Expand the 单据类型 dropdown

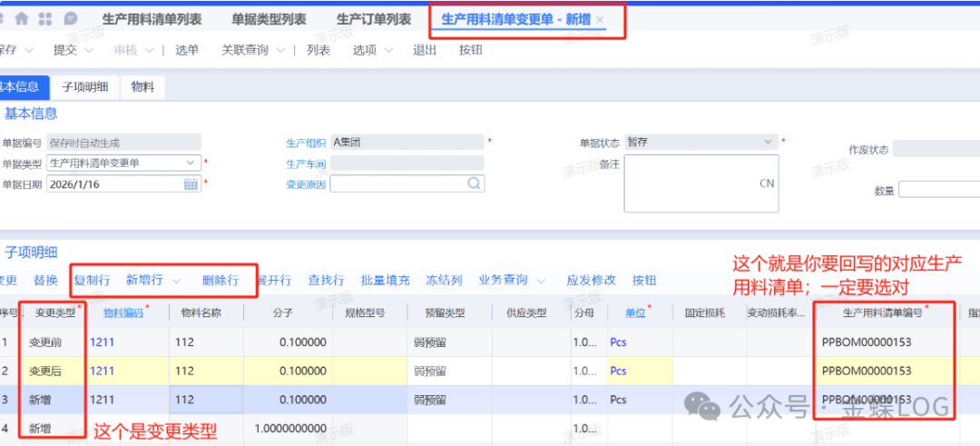point(191,163)
